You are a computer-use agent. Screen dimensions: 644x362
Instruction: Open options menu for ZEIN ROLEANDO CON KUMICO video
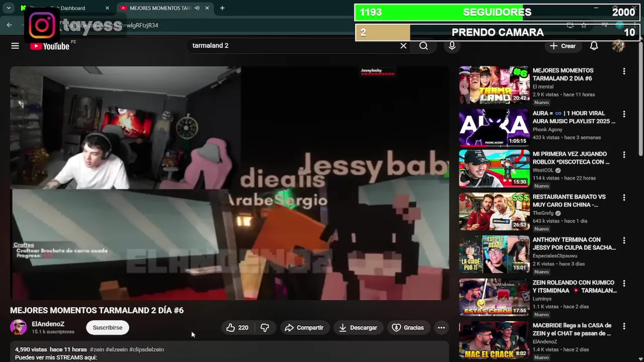click(624, 284)
